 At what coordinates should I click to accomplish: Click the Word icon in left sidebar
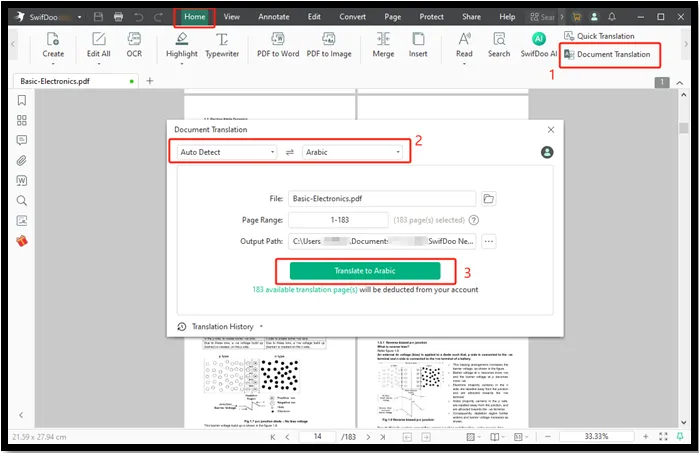21,181
